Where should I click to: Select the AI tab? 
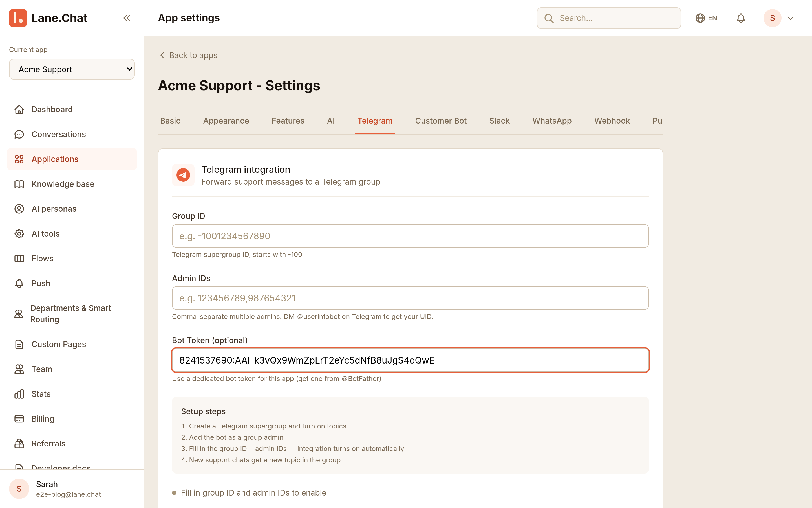point(331,121)
